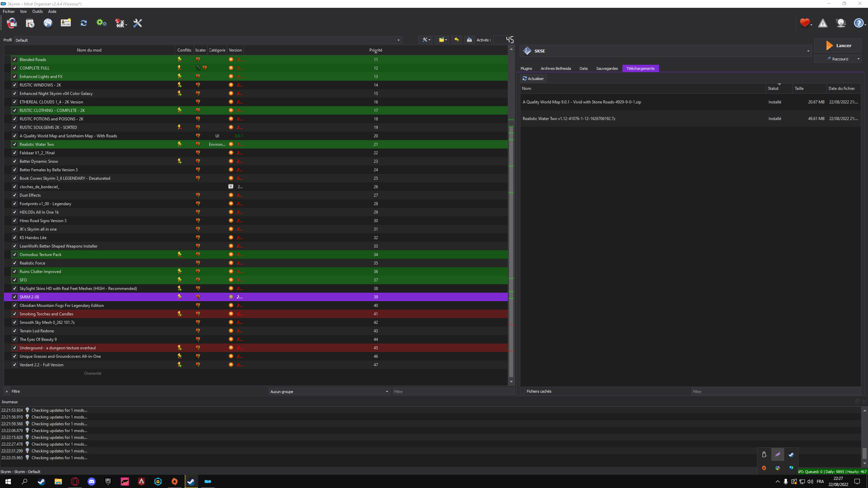Screen dimensions: 868x488
Task: Uncheck the Blended Roads mod
Action: [x=15, y=59]
